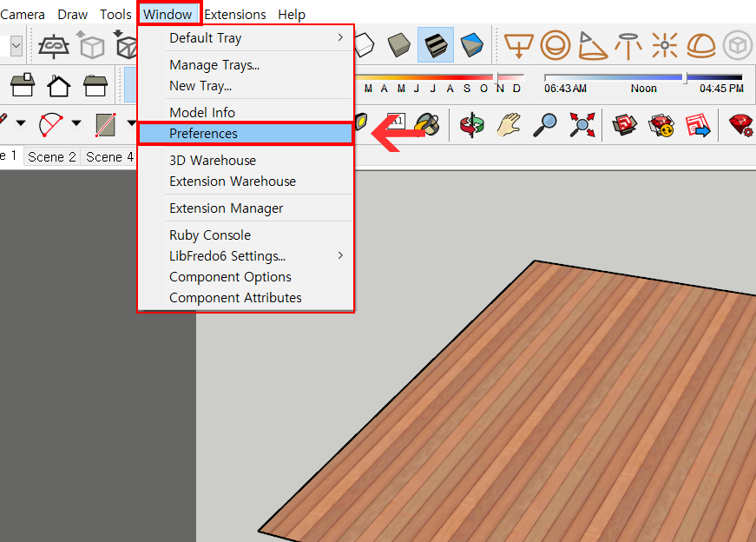Image resolution: width=756 pixels, height=542 pixels.
Task: Add a V-Ray Spot Light
Action: pyautogui.click(x=592, y=46)
